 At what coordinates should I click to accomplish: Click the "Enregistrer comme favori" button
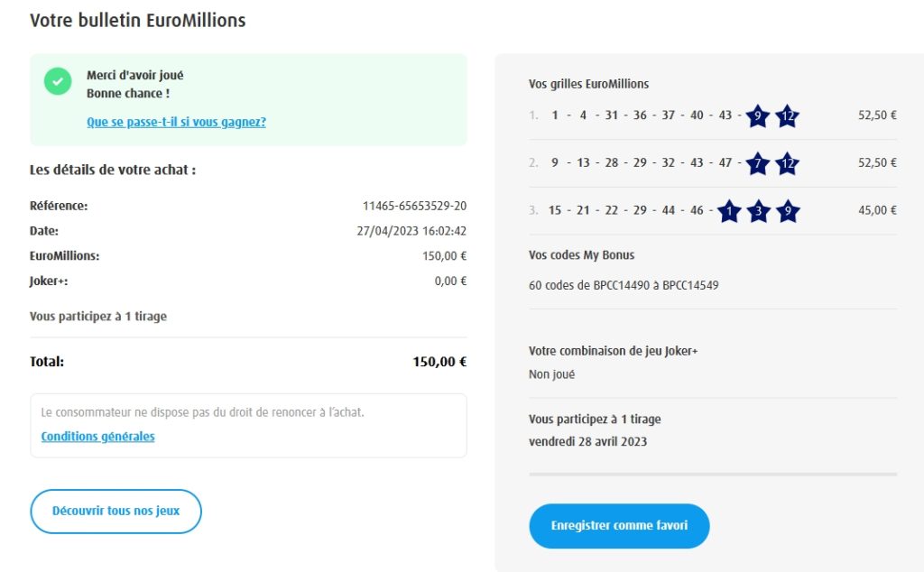point(619,526)
